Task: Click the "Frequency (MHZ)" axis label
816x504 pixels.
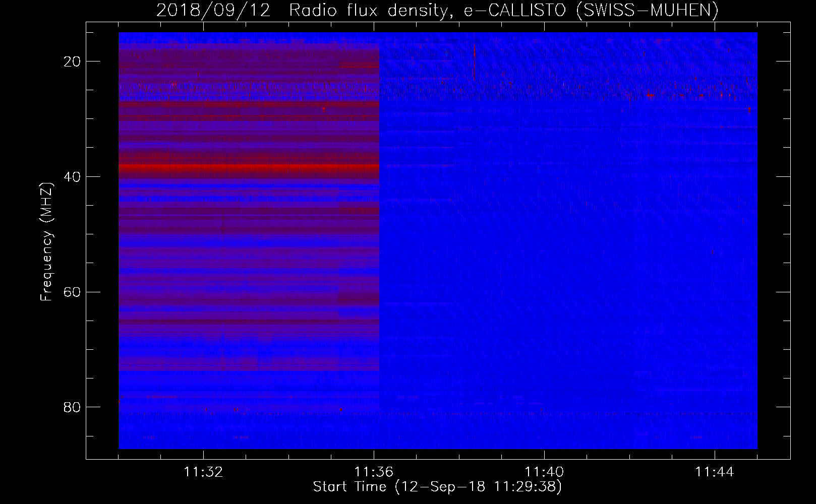Action: [46, 242]
